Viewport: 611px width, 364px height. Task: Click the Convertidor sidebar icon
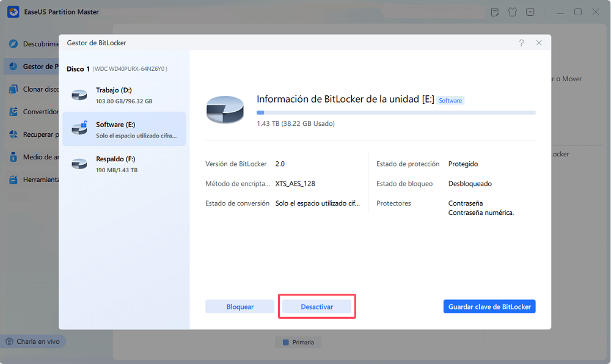(13, 112)
